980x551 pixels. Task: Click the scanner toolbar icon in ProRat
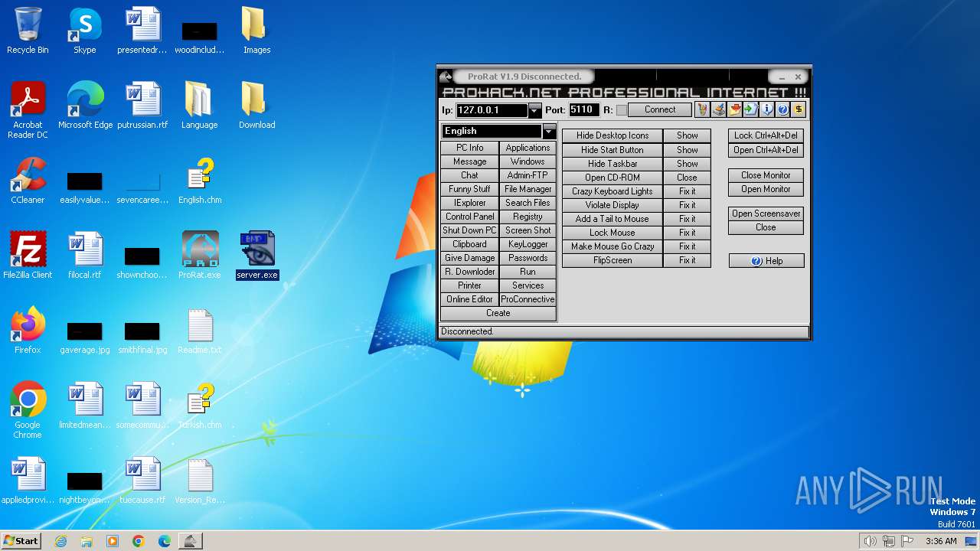[x=718, y=109]
